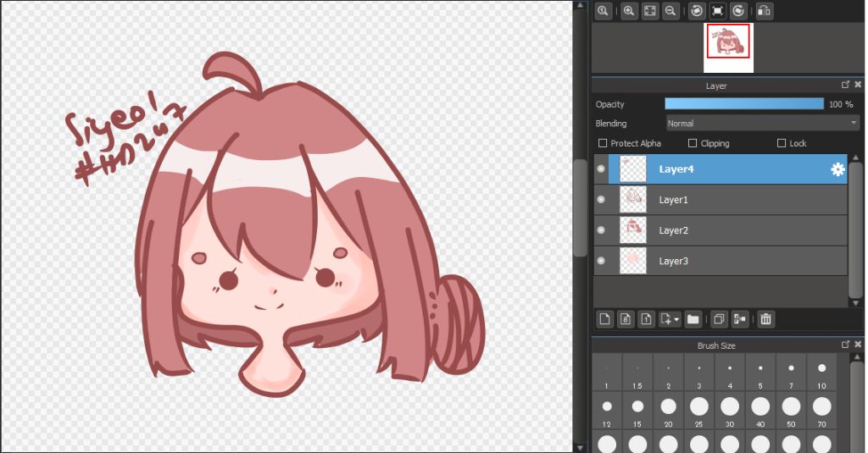Choose brush size 1.5
Viewport: 868px width, 453px height.
click(637, 373)
